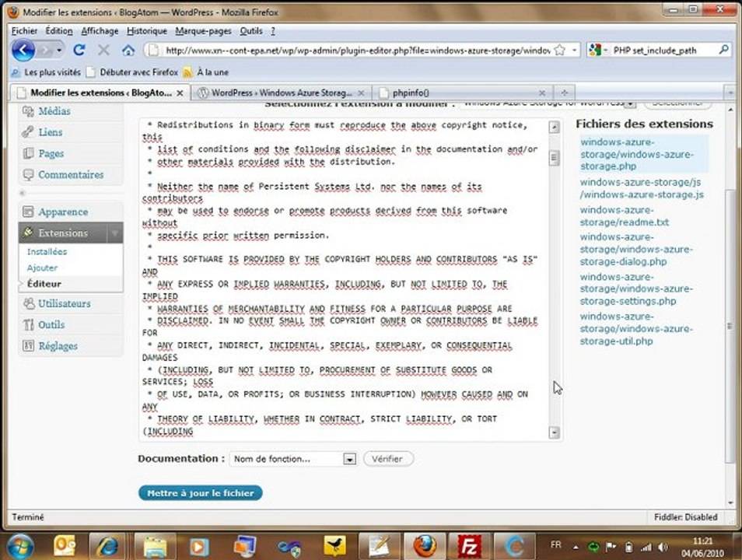742x560 pixels.
Task: Click in the URL address field
Action: pos(357,50)
